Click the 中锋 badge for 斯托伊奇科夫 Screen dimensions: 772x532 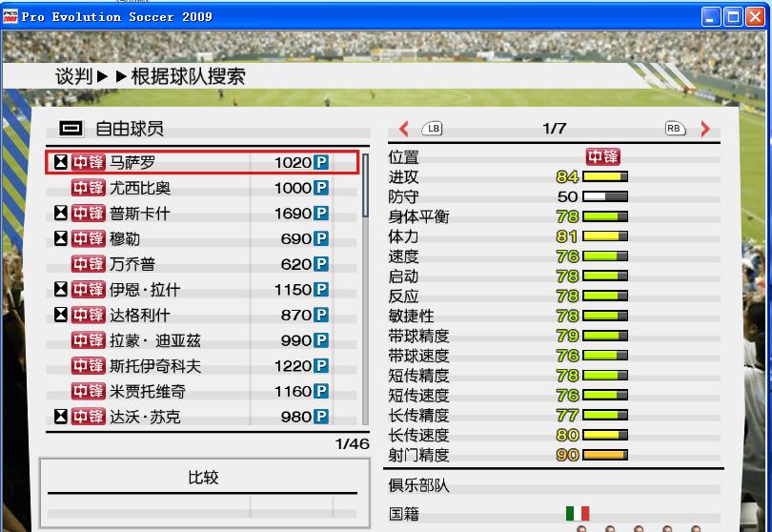[x=88, y=365]
